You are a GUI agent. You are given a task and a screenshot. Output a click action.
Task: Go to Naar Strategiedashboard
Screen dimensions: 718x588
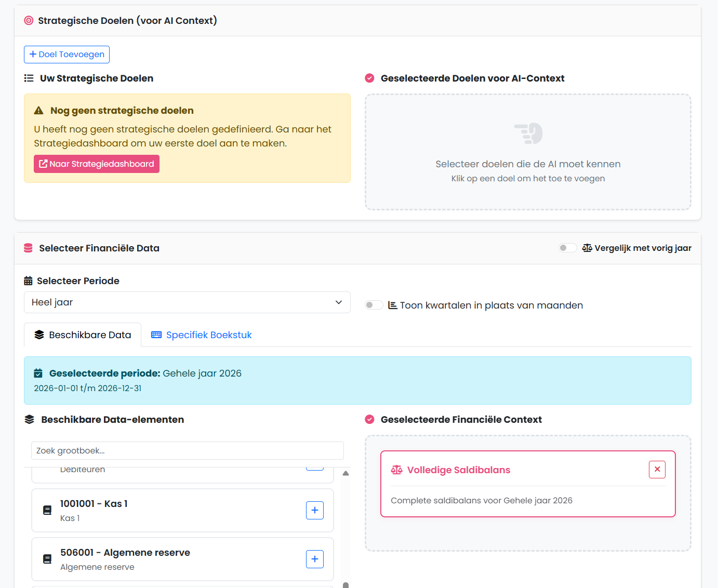97,164
